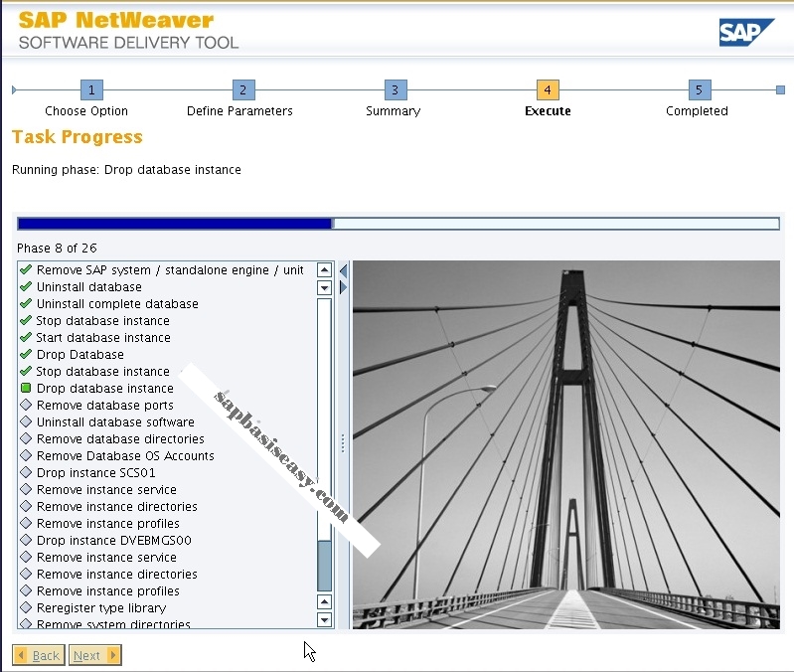Click the splitter handle dots between the panes
The height and width of the screenshot is (672, 794).
(343, 443)
